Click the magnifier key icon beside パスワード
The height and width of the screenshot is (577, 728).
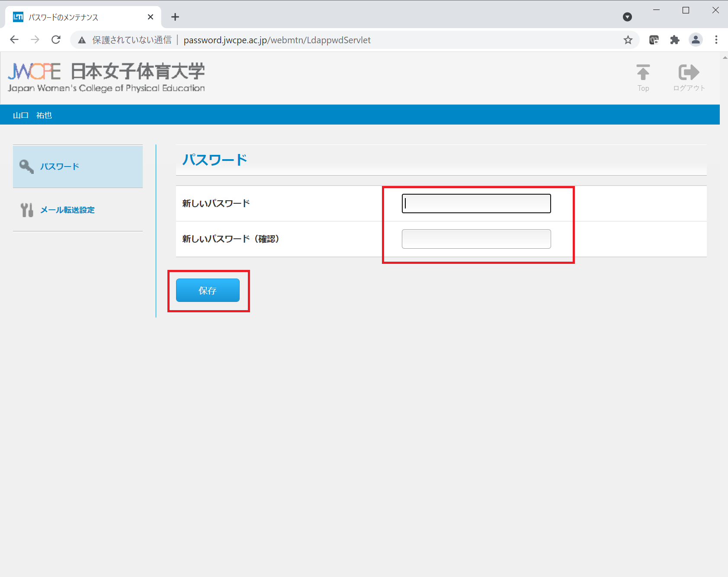26,167
